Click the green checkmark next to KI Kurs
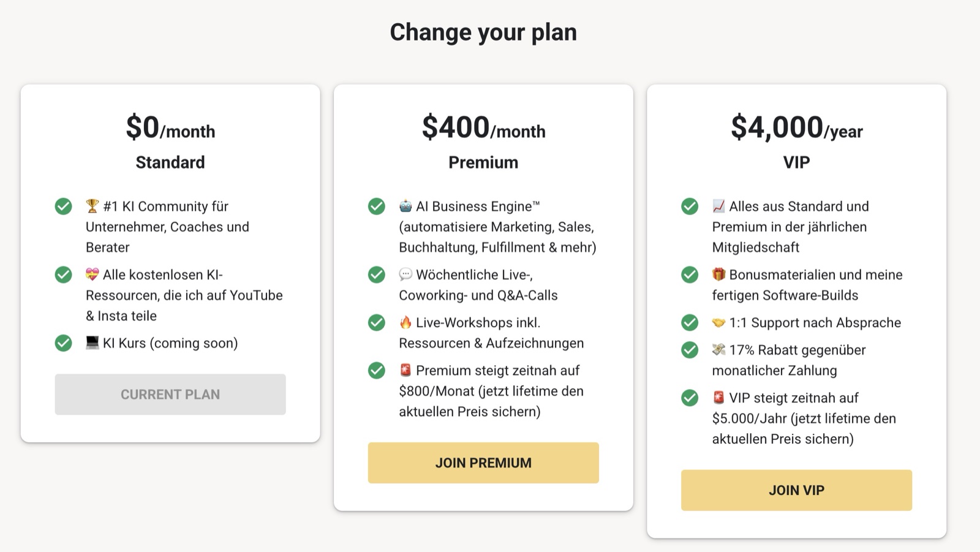980x552 pixels. coord(64,343)
